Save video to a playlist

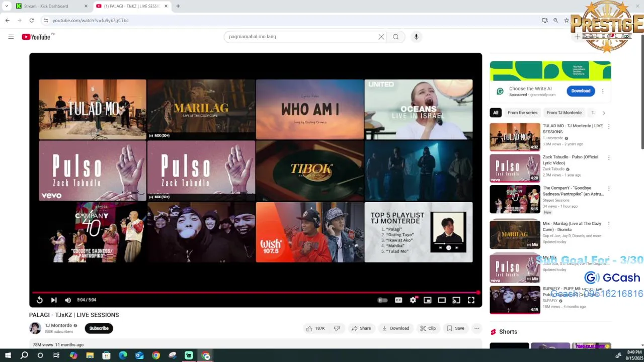(x=455, y=328)
